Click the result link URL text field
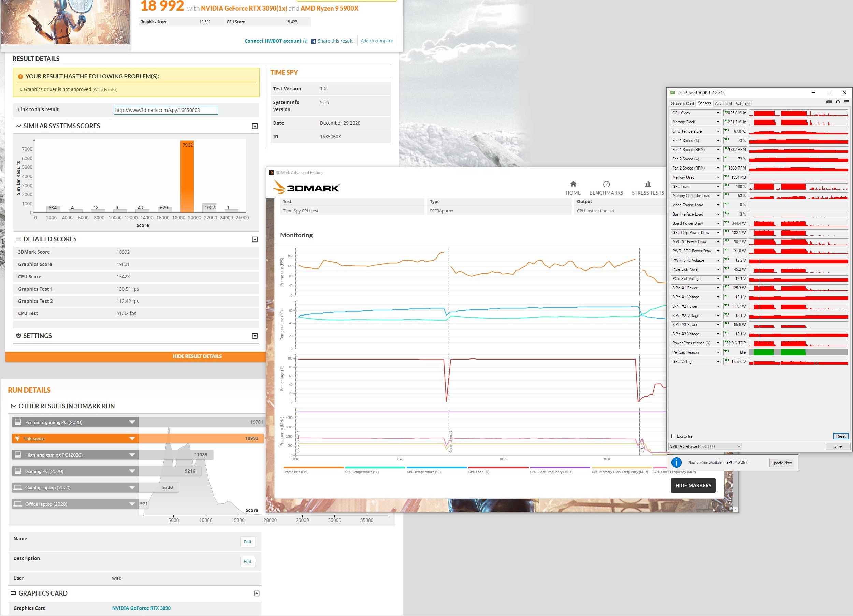This screenshot has height=616, width=853. coord(166,110)
